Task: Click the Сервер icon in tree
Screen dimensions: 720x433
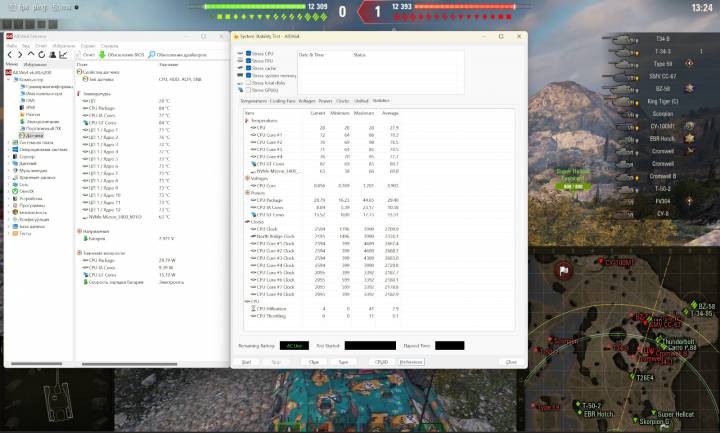Action: pyautogui.click(x=15, y=157)
